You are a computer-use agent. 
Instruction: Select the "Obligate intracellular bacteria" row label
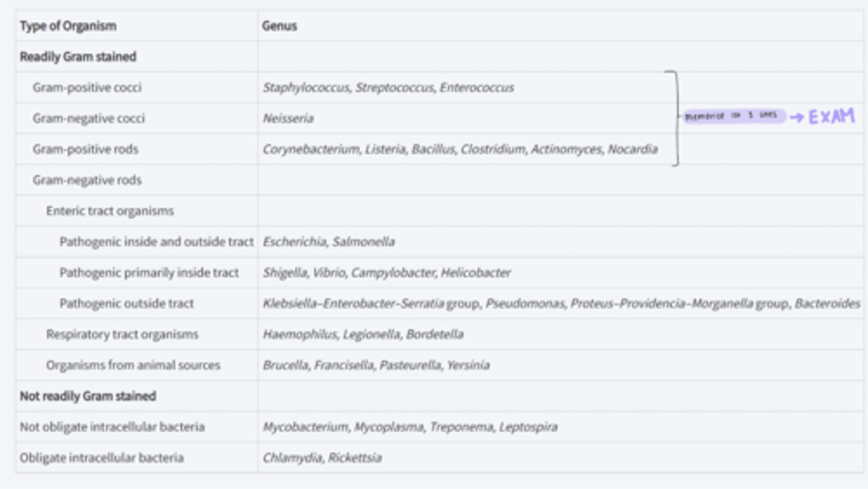[101, 458]
